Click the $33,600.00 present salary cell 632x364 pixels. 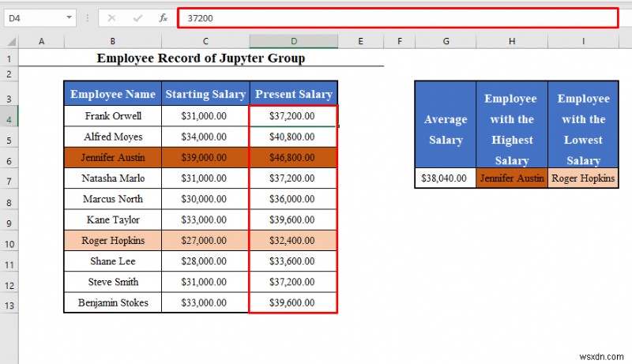[x=292, y=261]
